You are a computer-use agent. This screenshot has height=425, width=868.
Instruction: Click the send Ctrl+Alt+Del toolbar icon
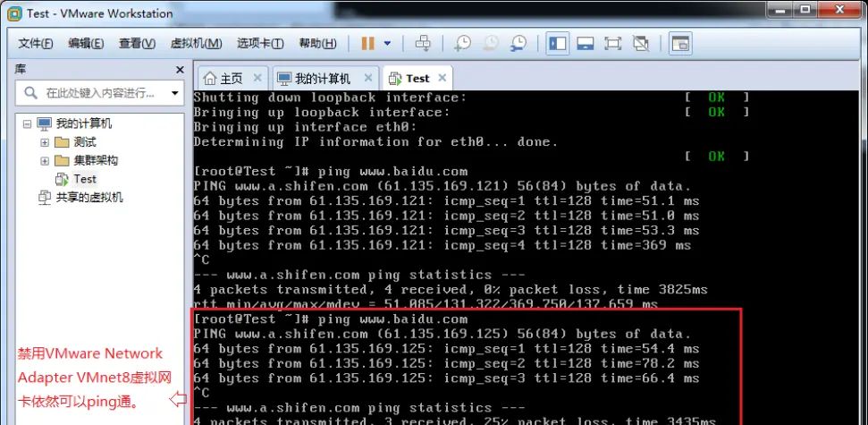coord(423,43)
